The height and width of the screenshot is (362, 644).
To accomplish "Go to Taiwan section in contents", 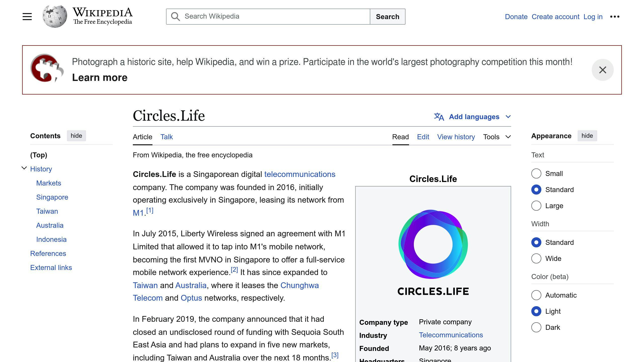I will pyautogui.click(x=47, y=211).
